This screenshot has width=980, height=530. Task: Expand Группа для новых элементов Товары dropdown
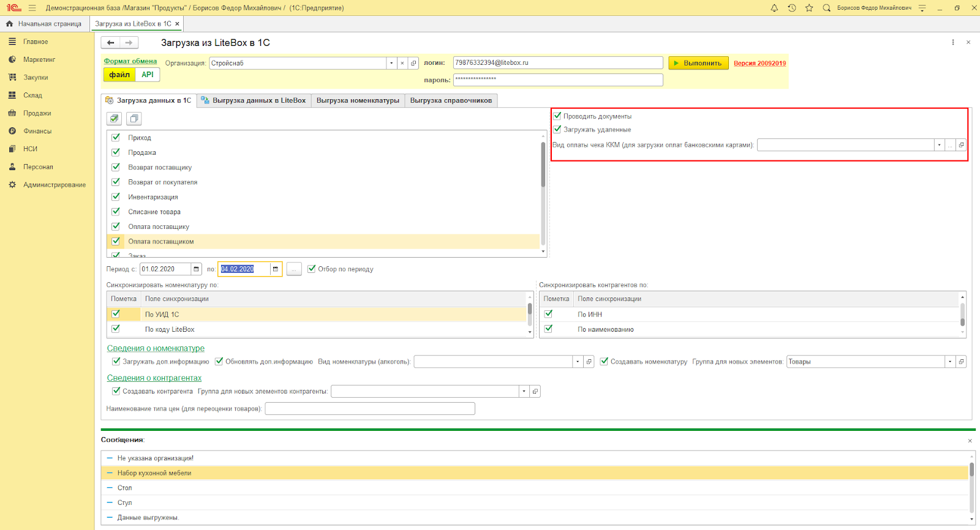coord(950,362)
